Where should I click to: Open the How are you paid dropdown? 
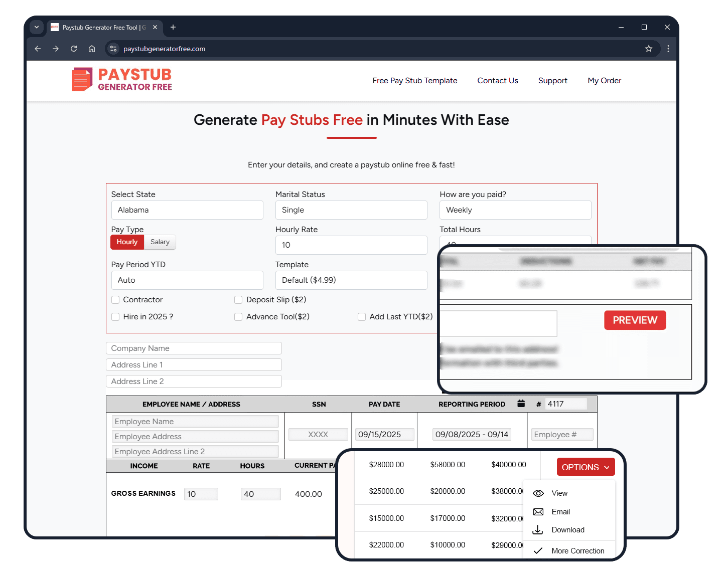click(x=515, y=210)
